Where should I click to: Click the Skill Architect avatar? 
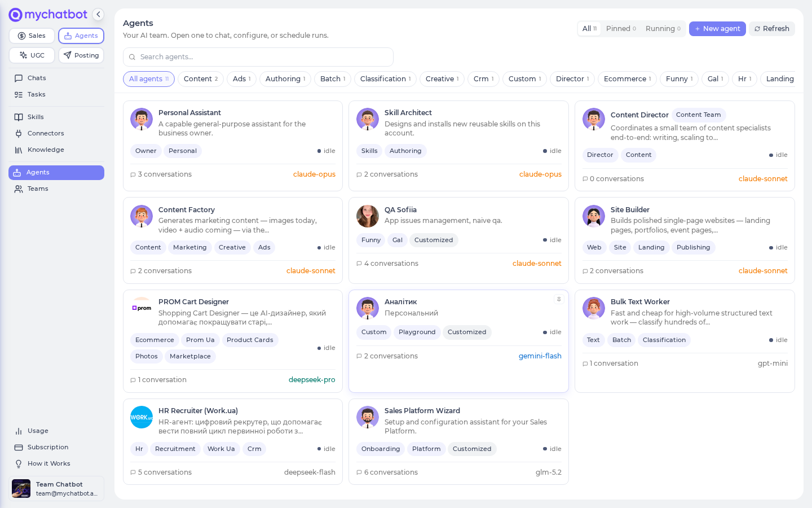pyautogui.click(x=368, y=119)
